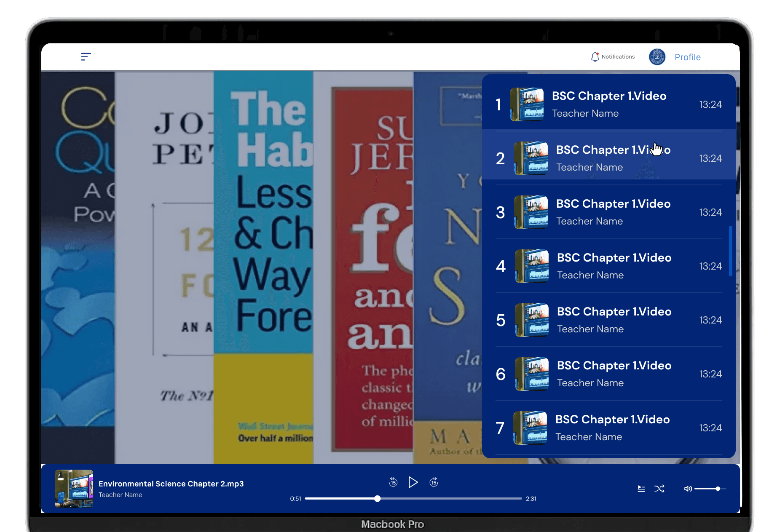Toggle the playlist queue icon

[x=641, y=489]
